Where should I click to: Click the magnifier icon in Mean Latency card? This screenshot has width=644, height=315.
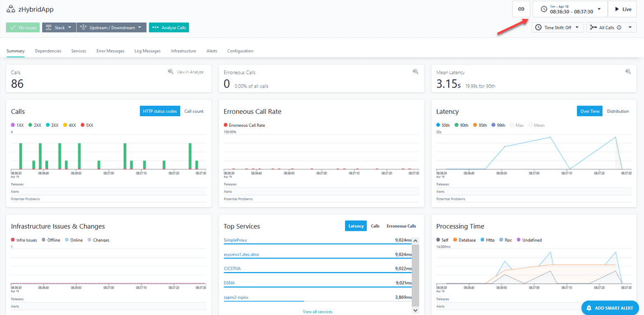628,71
